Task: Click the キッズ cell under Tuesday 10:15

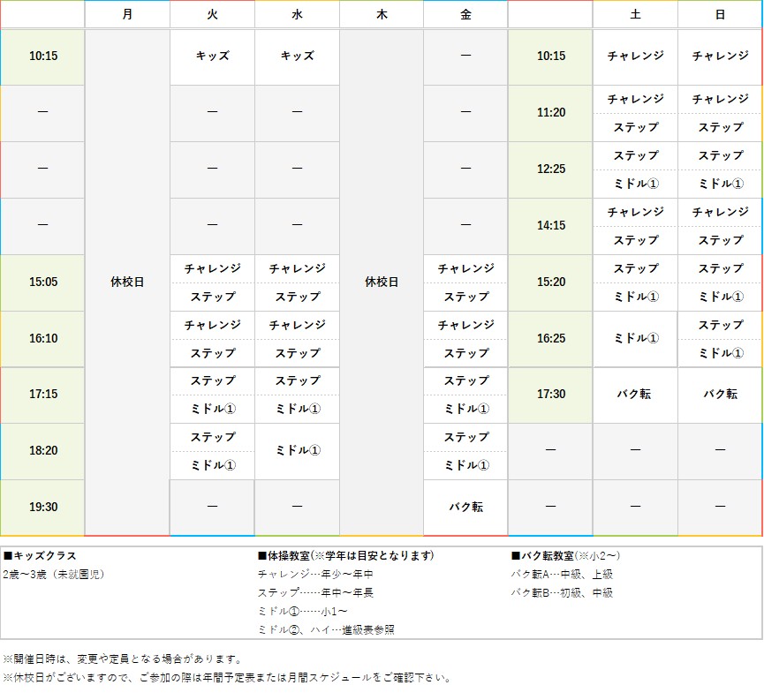Action: (212, 56)
